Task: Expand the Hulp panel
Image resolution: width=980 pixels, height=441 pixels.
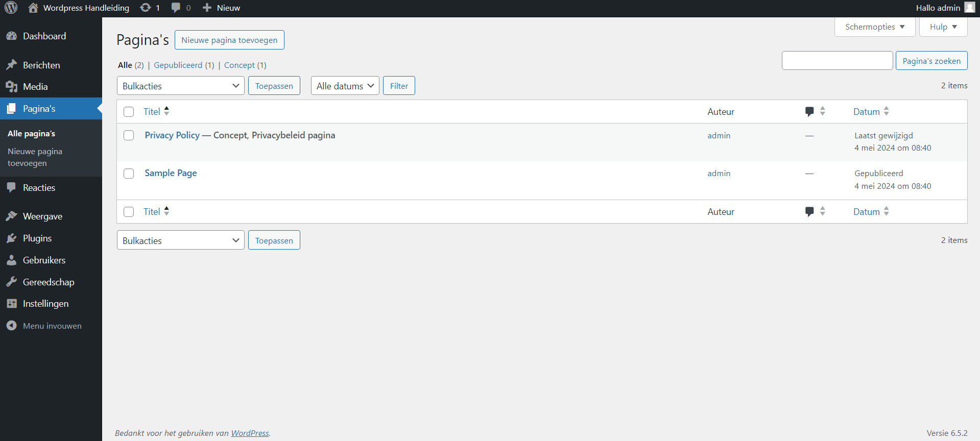Action: point(943,27)
